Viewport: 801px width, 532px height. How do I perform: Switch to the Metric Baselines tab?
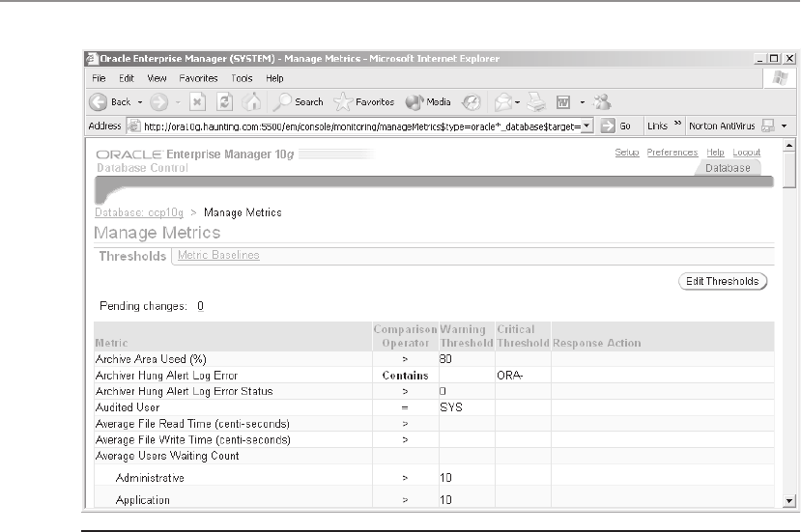(218, 255)
